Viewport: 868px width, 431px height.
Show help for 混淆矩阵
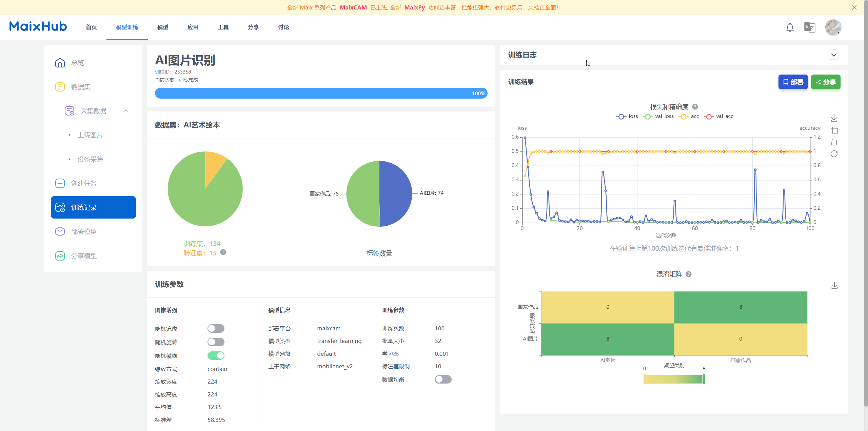689,274
